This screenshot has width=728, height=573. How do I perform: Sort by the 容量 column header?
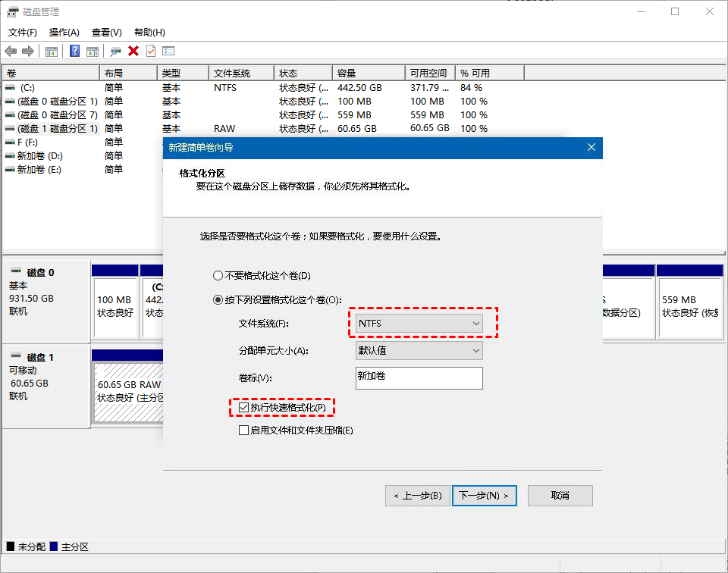pos(369,74)
